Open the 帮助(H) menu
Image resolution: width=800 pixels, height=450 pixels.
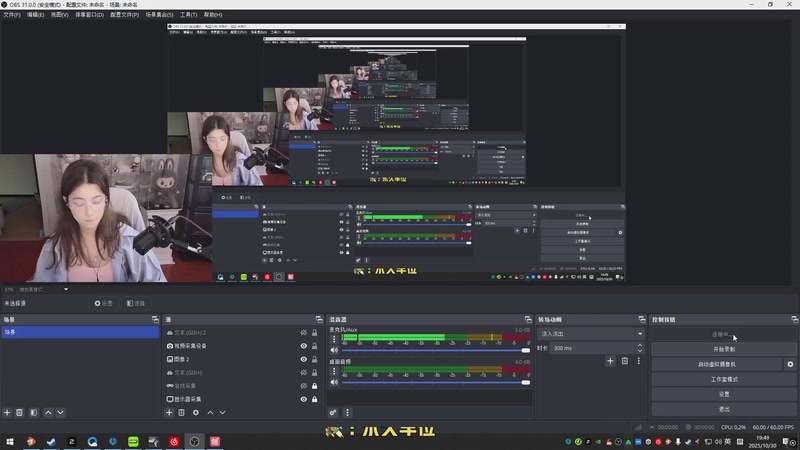click(x=213, y=15)
